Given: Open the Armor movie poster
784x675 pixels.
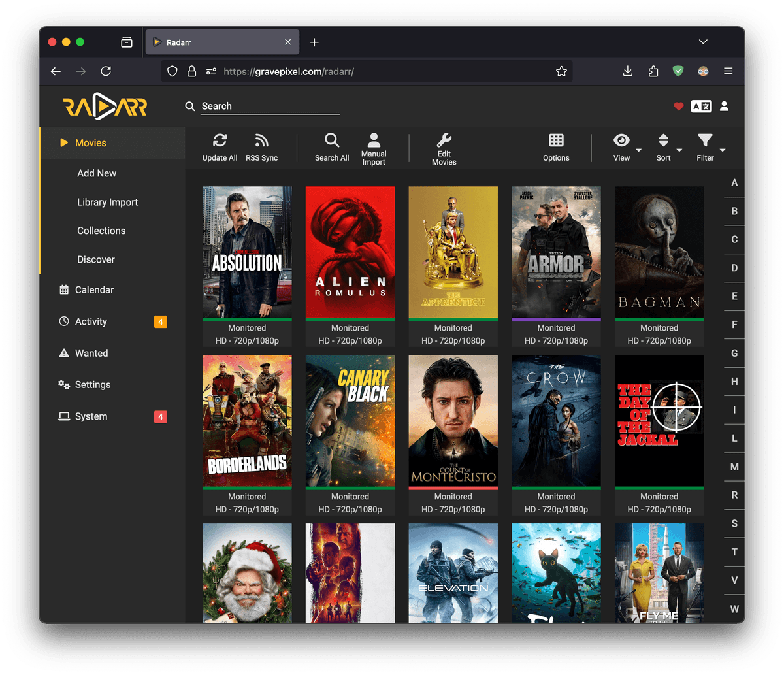Looking at the screenshot, I should 556,252.
